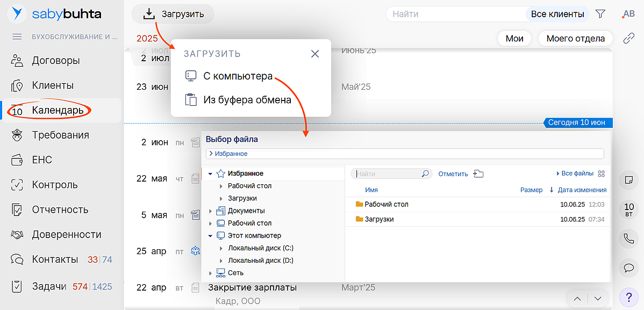Screen dimensions: 644x310
Task: Switch file view with the grid icon
Action: point(602,174)
